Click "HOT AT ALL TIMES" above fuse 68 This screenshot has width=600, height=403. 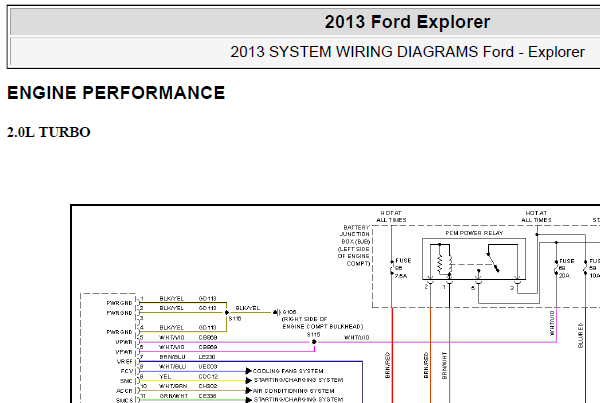[536, 217]
